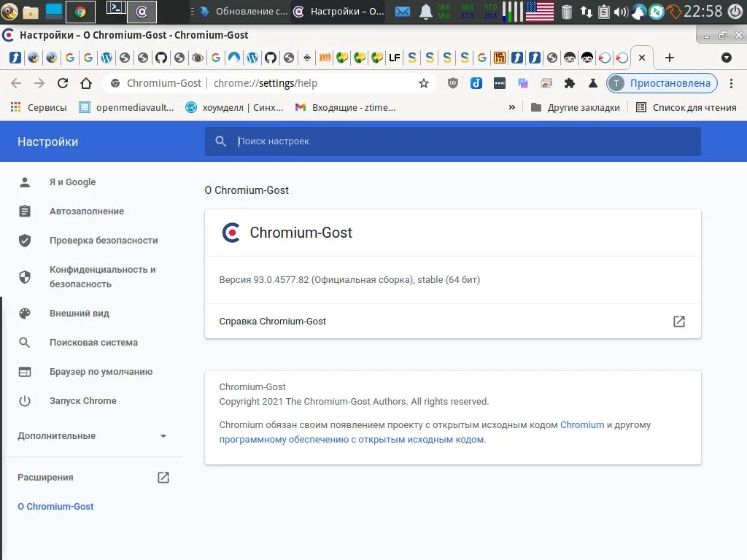This screenshot has height=560, width=747.
Task: Select Внешний вид in sidebar
Action: [x=79, y=314]
